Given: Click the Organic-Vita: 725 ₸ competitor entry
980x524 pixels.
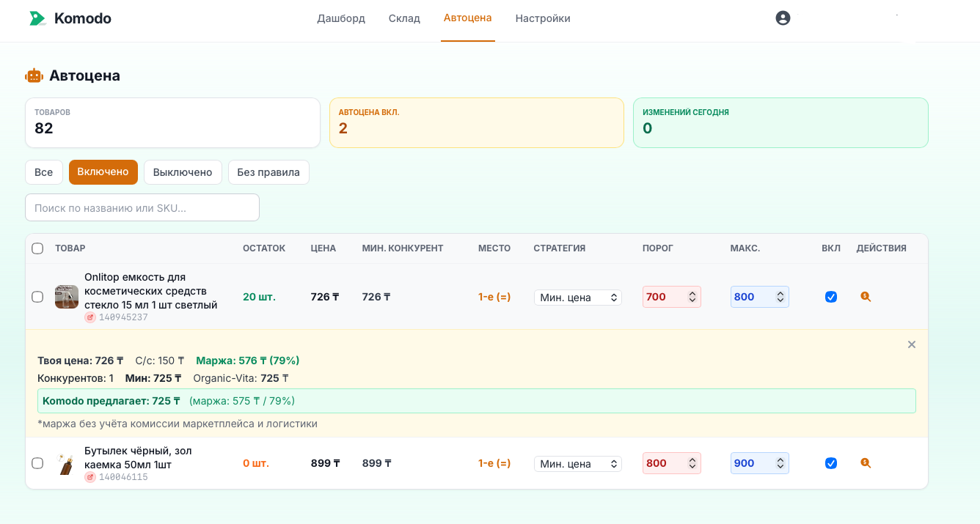Looking at the screenshot, I should (x=241, y=378).
